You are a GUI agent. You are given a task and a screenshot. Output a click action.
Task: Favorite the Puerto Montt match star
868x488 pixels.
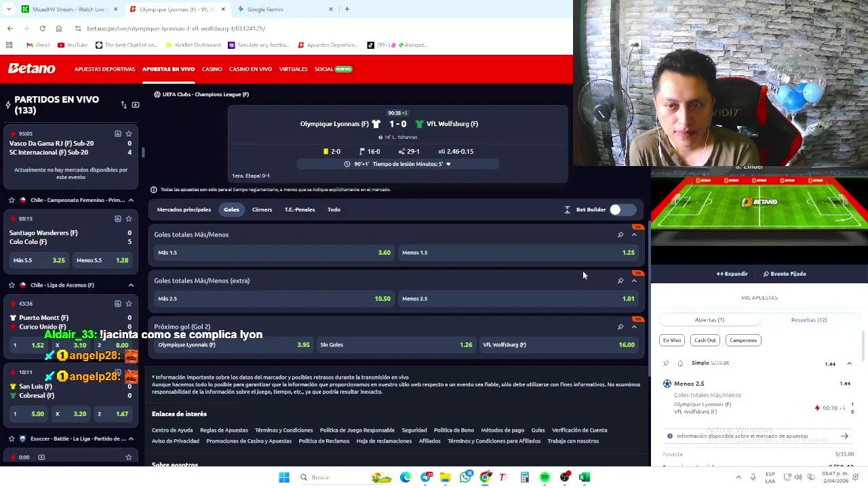click(x=129, y=303)
